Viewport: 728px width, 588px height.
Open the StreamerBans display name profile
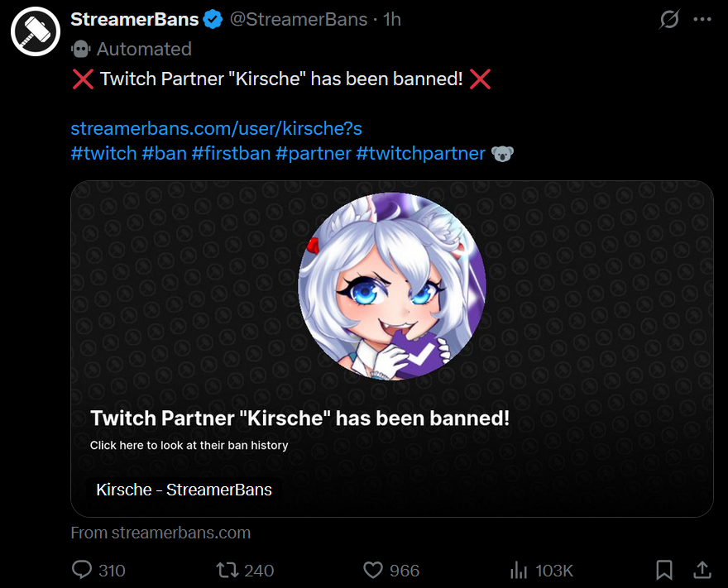click(x=134, y=20)
